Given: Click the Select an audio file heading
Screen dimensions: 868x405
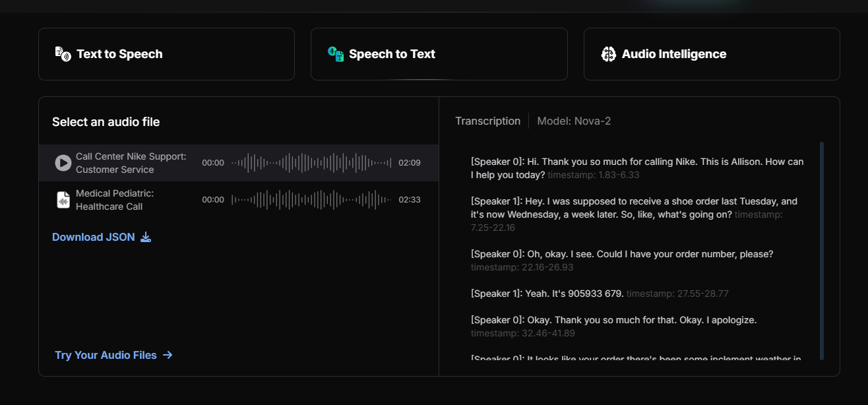Looking at the screenshot, I should tap(106, 122).
